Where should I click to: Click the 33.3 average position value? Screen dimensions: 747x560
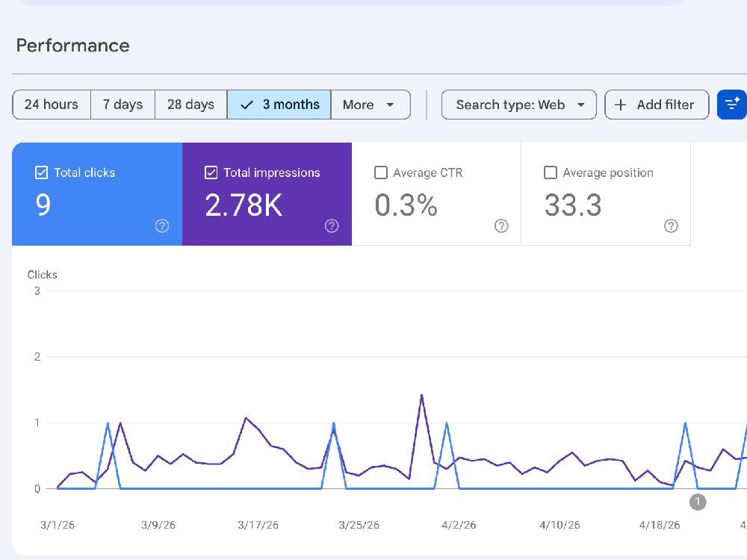click(x=573, y=205)
